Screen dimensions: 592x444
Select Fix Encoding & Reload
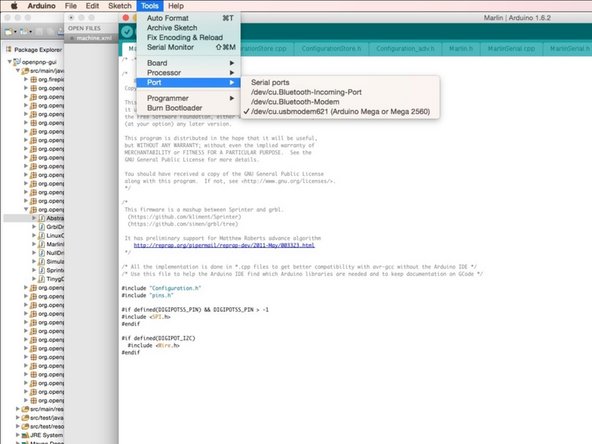coord(188,37)
